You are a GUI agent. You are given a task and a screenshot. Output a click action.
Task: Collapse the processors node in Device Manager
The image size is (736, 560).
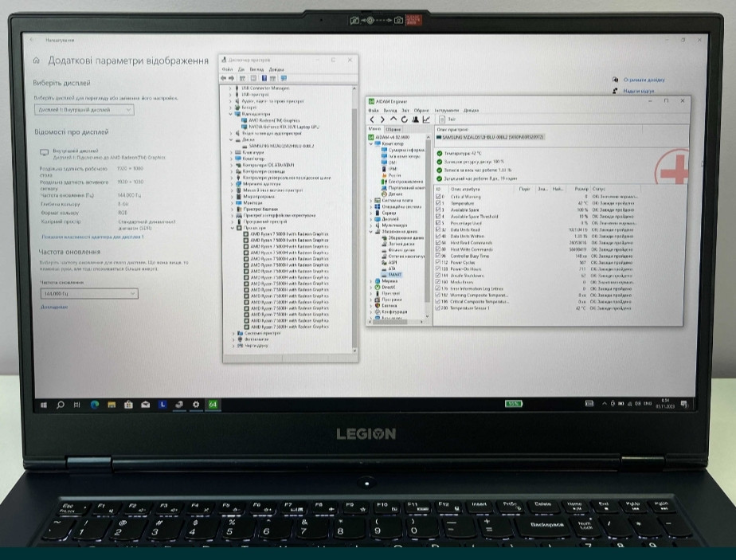232,228
